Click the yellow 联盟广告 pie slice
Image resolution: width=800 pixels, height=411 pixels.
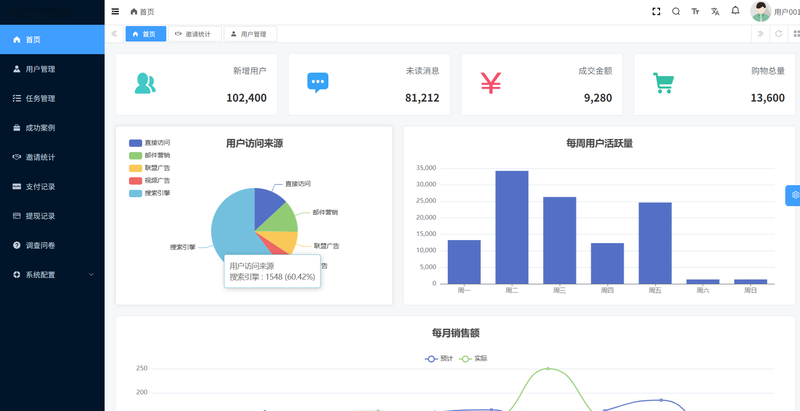point(283,241)
